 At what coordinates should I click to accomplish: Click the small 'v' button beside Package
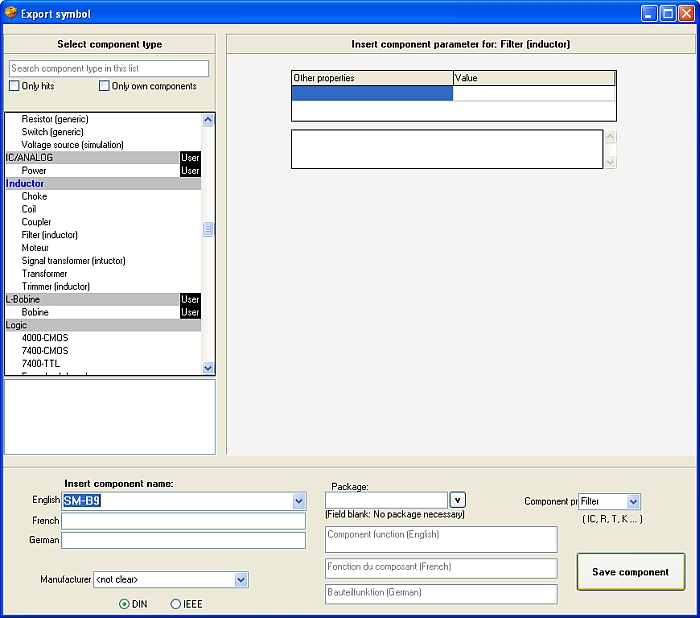458,500
